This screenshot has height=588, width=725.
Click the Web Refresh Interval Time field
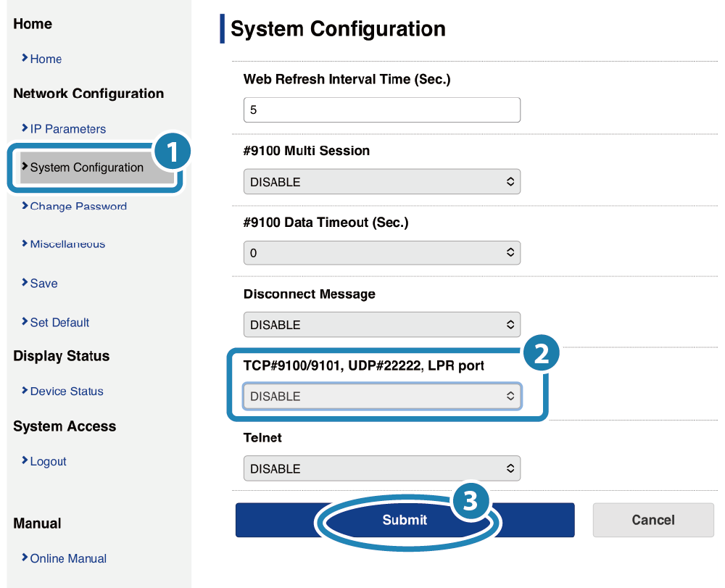[381, 110]
